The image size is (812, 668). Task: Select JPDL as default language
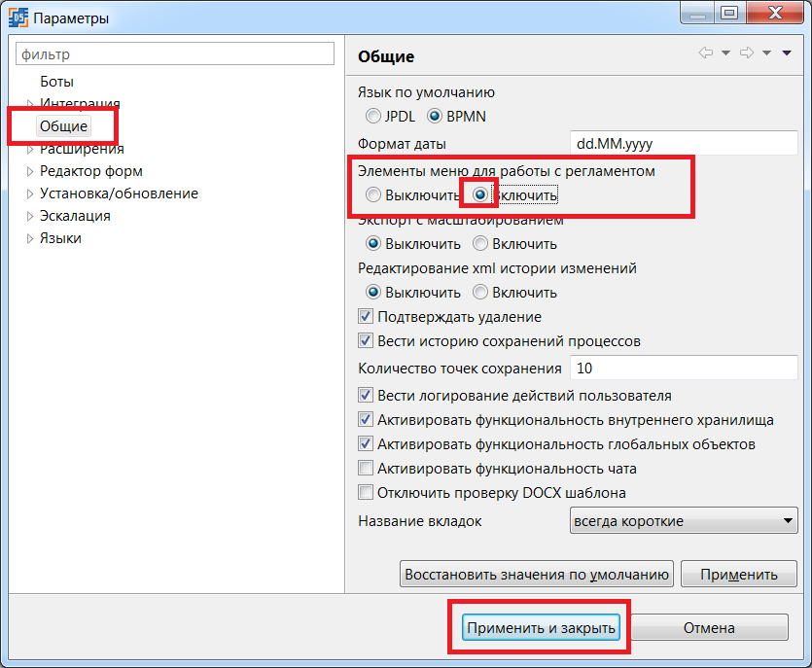pyautogui.click(x=372, y=116)
